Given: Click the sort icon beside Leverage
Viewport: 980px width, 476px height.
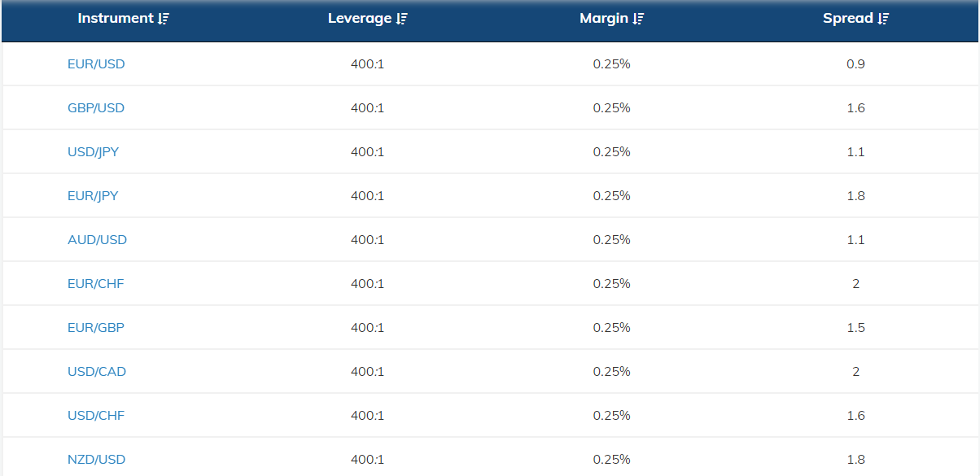Looking at the screenshot, I should (402, 19).
